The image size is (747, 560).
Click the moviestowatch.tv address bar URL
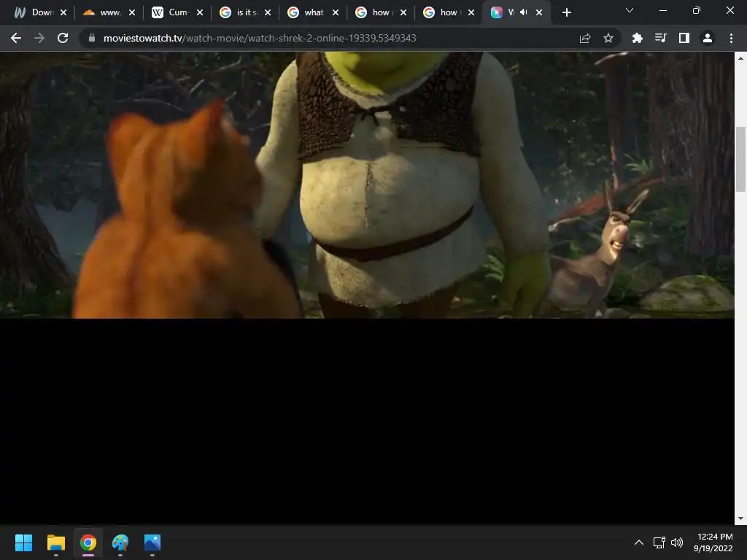pos(260,38)
